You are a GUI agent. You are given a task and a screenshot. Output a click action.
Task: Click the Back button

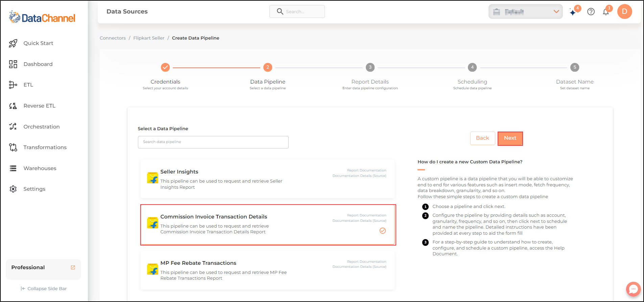click(482, 138)
